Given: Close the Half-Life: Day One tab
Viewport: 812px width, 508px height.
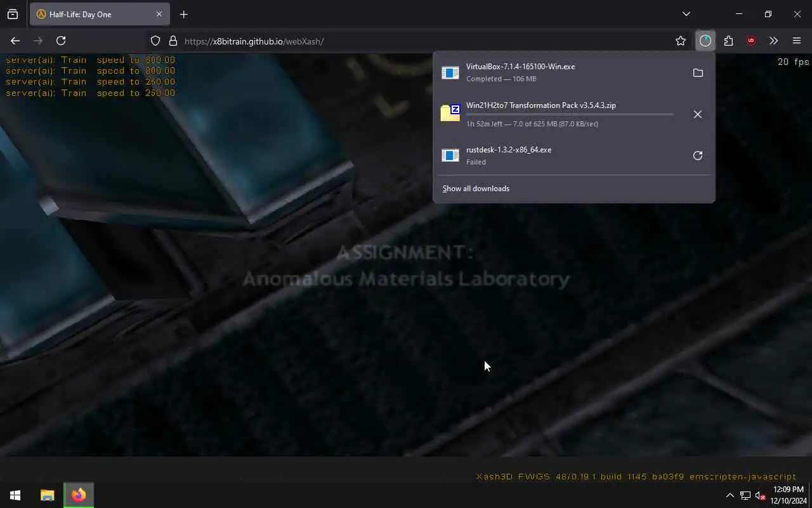Looking at the screenshot, I should pos(159,14).
